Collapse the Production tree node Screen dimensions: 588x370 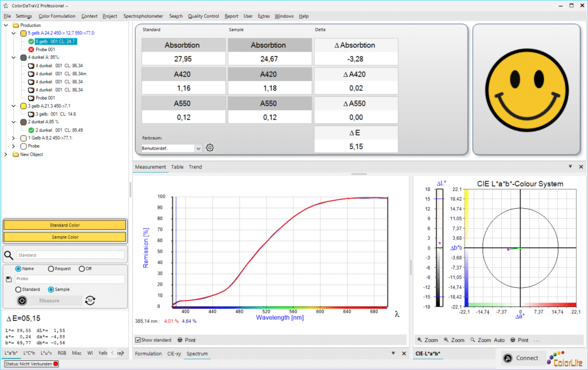tap(6, 25)
